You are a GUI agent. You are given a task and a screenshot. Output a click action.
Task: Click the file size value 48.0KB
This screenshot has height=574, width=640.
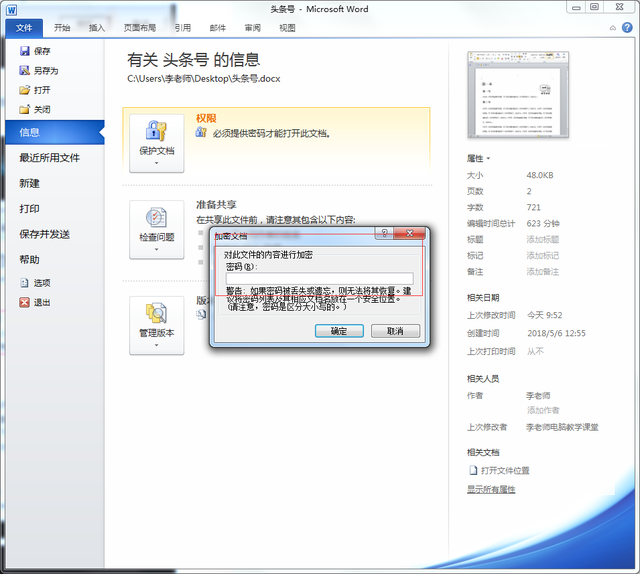coord(540,176)
